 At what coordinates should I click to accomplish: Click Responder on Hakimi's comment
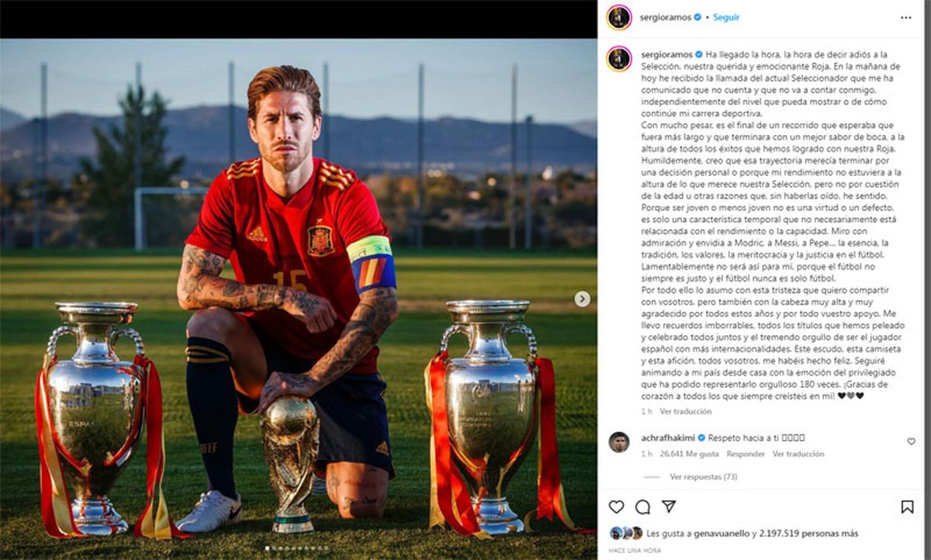[746, 454]
